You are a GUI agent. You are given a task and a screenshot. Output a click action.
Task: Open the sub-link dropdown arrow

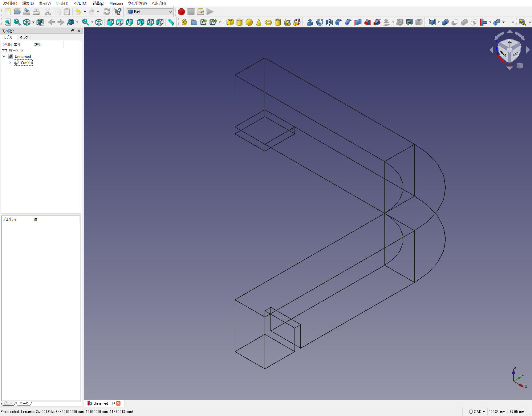click(220, 22)
